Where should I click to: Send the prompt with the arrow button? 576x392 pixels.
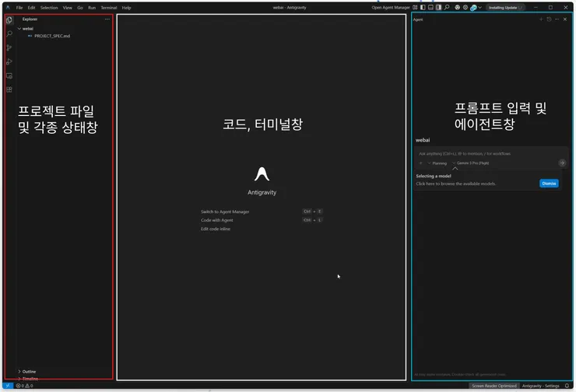[x=562, y=163]
